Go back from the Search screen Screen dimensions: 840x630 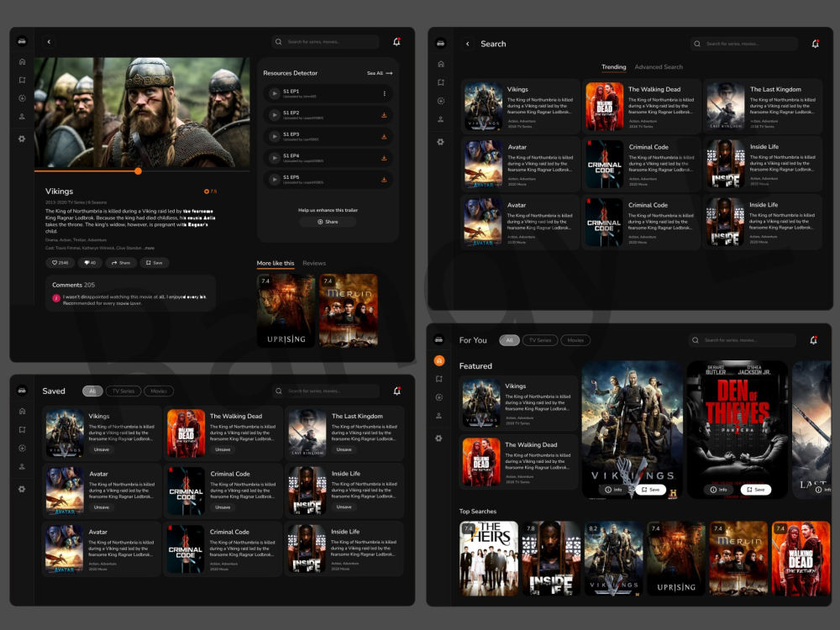click(x=468, y=44)
